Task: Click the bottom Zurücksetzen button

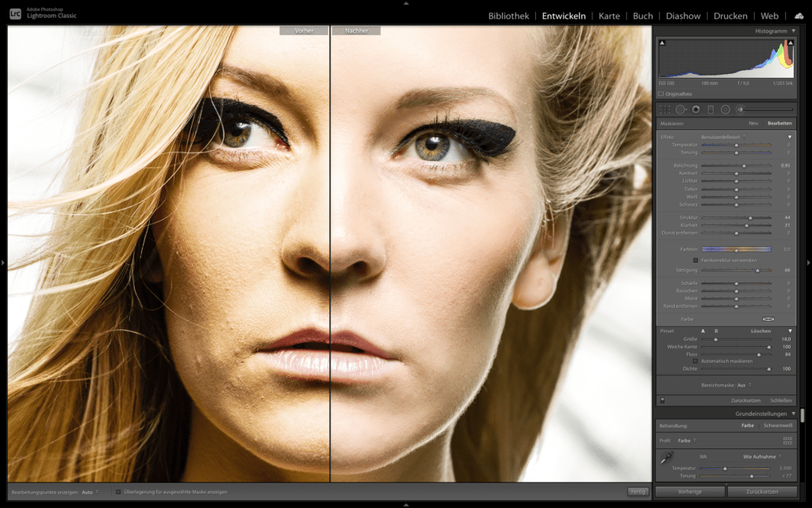Action: click(x=762, y=491)
